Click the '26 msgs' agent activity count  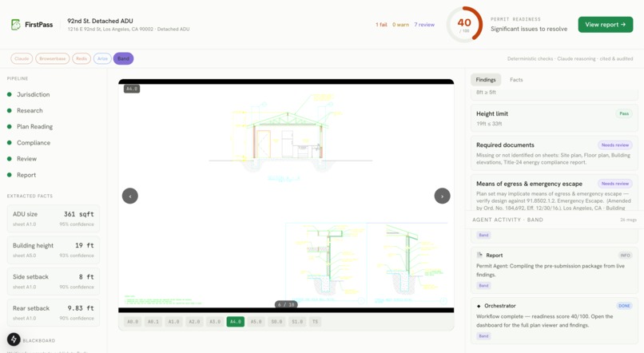point(628,220)
